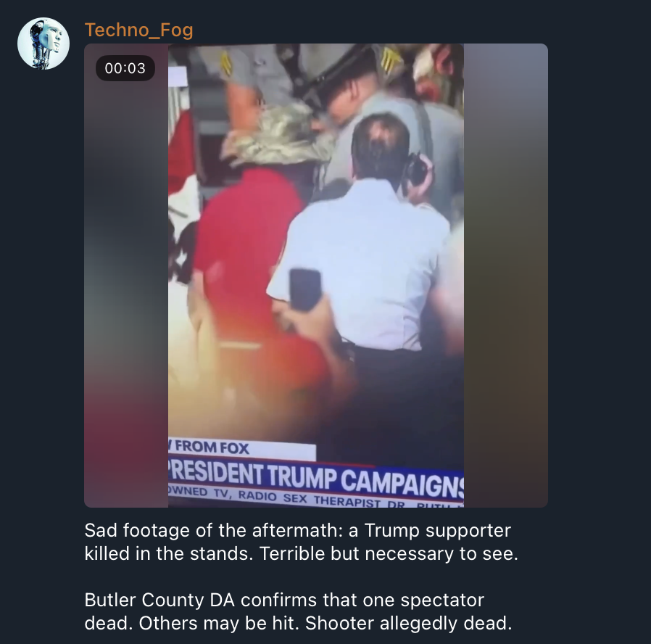Image resolution: width=651 pixels, height=644 pixels.
Task: Open the Techno_Fog robot avatar
Action: pos(43,44)
